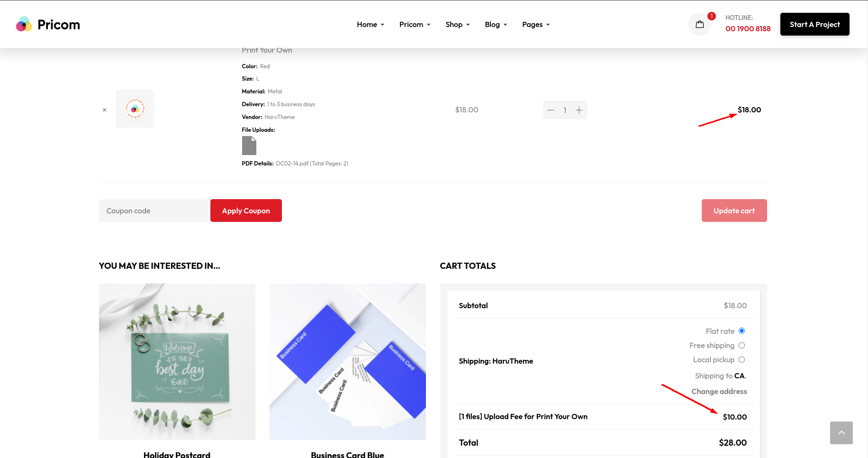
Task: Select the Local pickup option
Action: 742,360
